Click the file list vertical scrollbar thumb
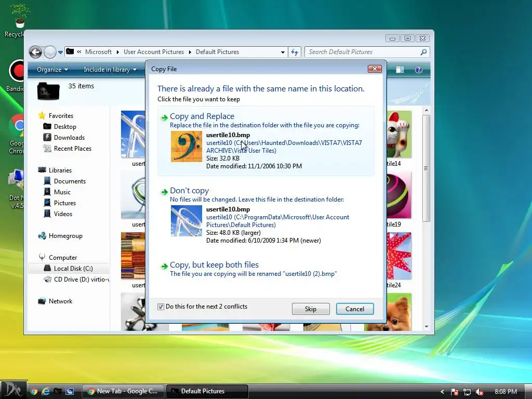This screenshot has width=532, height=399. (x=427, y=168)
